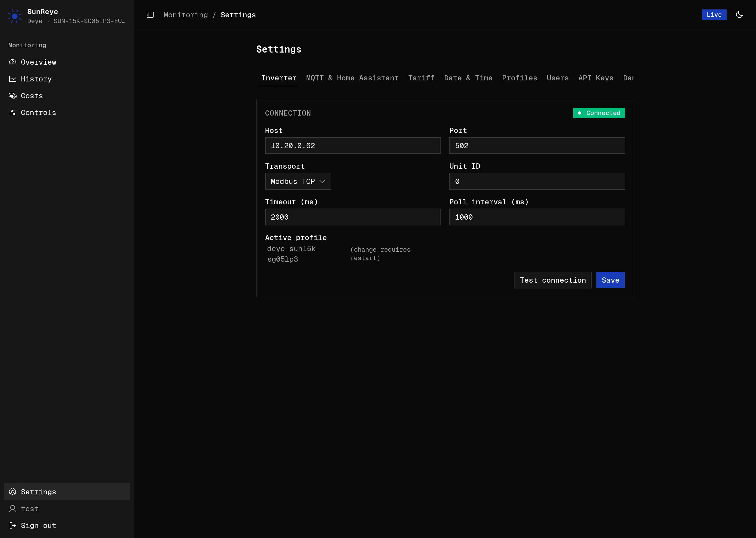This screenshot has width=756, height=538.
Task: Click the Deye SUN-15K-SG05LP3 device subtitle
Action: pyautogui.click(x=76, y=21)
